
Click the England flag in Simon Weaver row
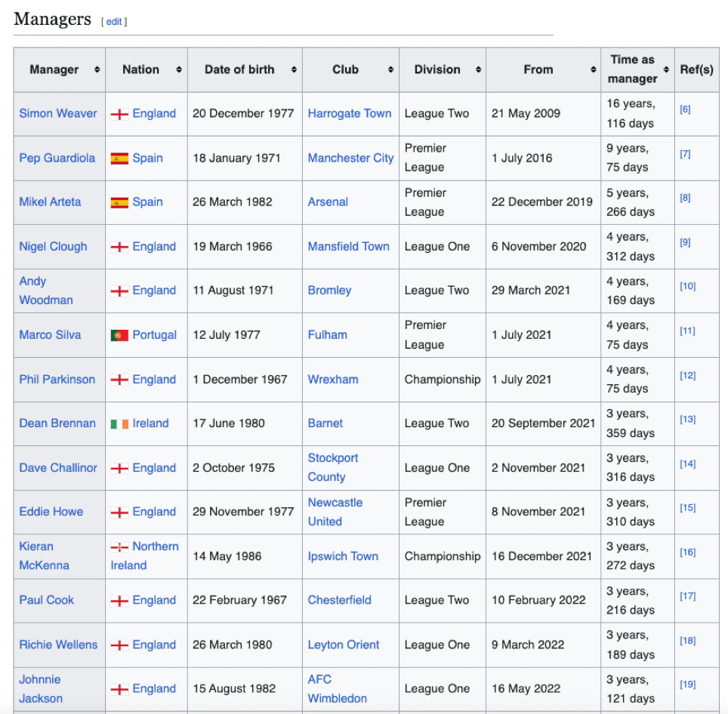click(119, 114)
